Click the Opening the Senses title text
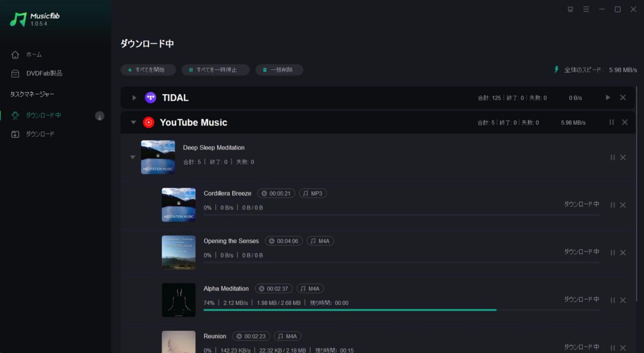 click(231, 241)
